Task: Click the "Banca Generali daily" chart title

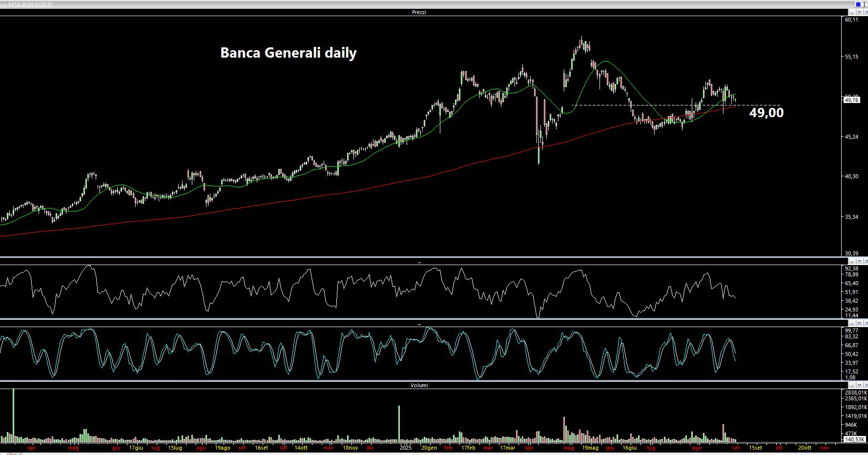Action: (289, 53)
